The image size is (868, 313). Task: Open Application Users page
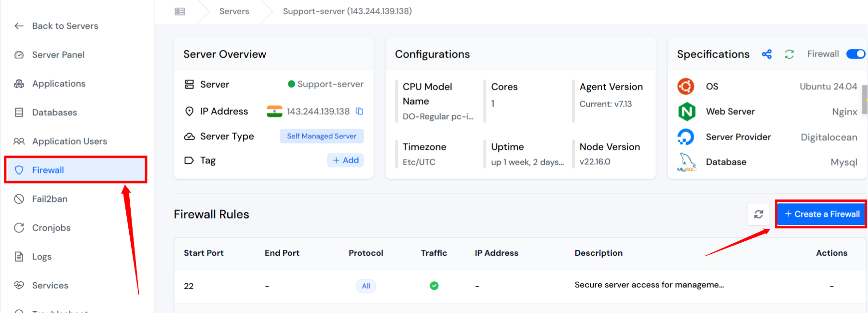[69, 142]
